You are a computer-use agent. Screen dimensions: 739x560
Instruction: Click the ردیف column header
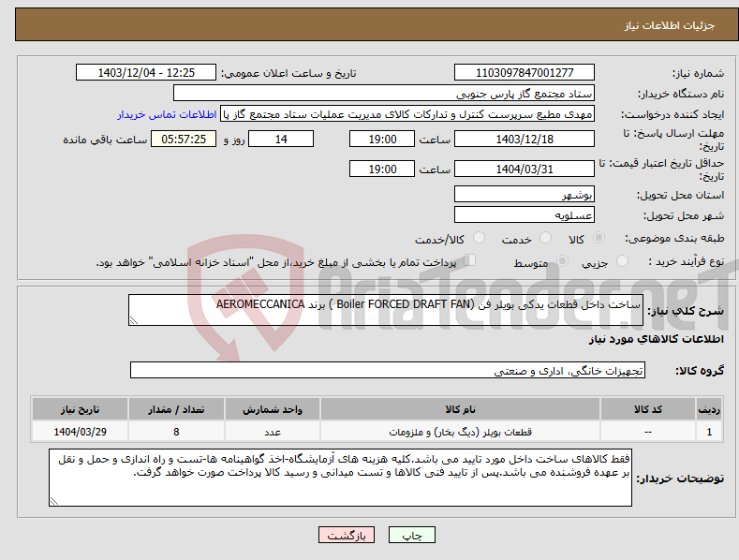(x=709, y=409)
